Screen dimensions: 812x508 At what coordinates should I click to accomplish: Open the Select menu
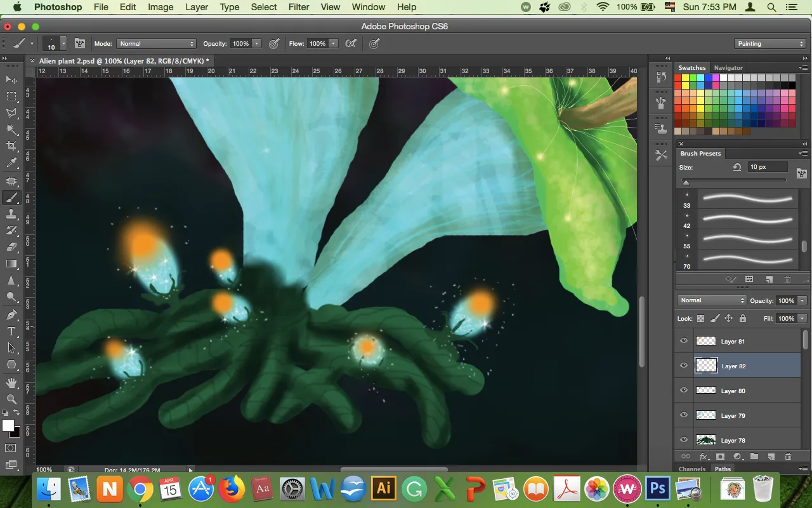pyautogui.click(x=264, y=7)
